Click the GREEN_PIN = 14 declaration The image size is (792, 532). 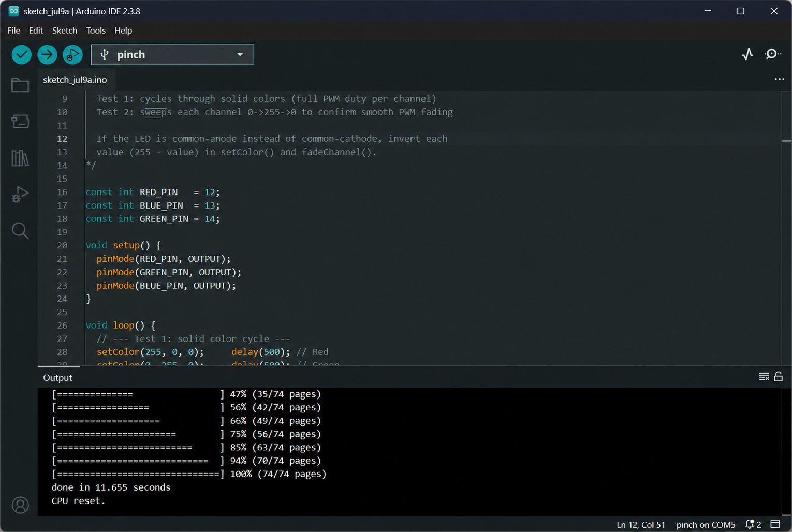153,219
